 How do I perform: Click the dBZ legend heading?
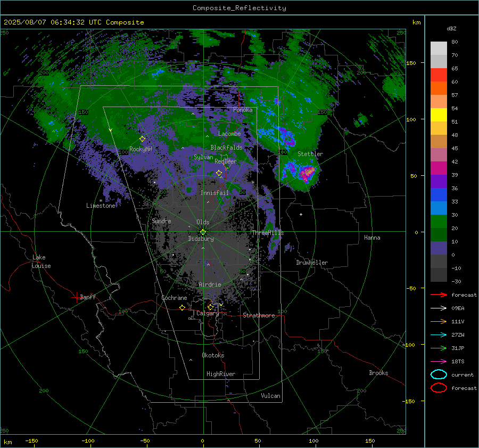pos(451,29)
